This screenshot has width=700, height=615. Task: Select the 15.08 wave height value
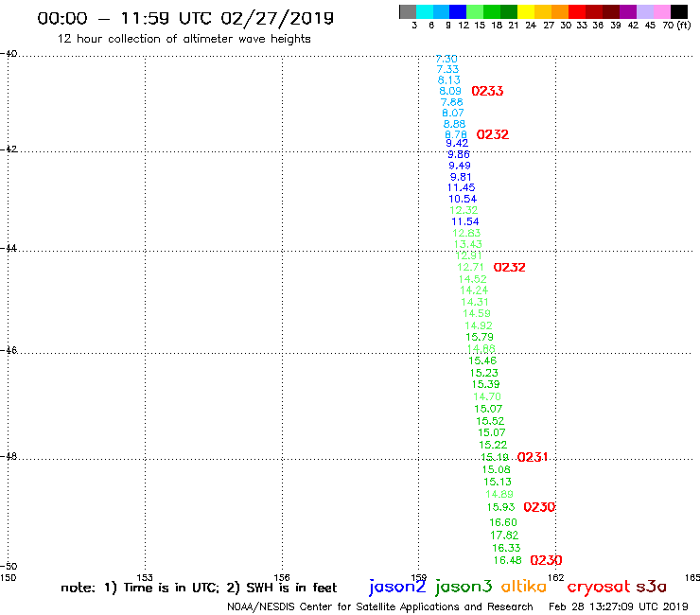[496, 470]
